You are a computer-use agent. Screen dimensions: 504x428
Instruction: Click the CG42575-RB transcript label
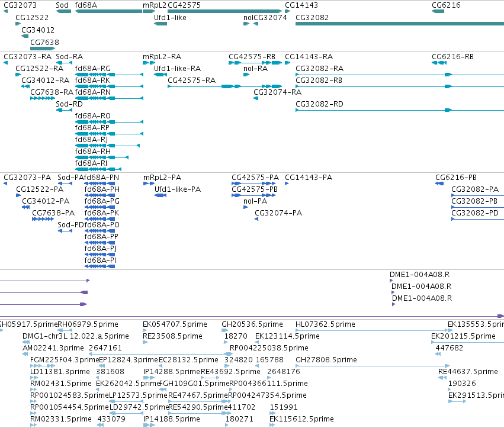252,57
